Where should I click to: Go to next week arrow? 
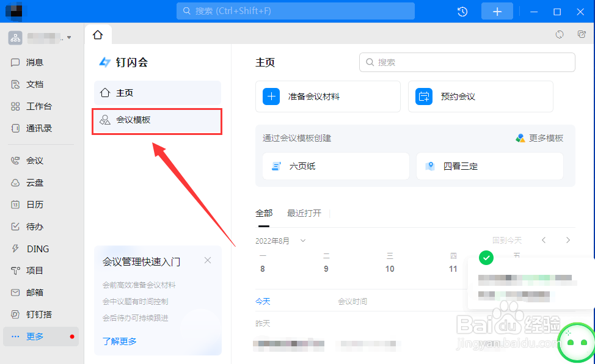tap(568, 240)
